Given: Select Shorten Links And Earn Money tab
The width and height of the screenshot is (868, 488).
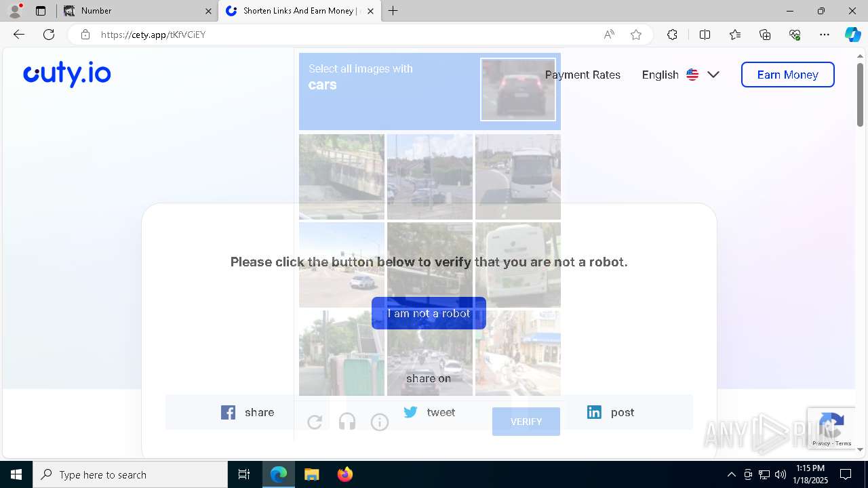Looking at the screenshot, I should click(x=298, y=11).
